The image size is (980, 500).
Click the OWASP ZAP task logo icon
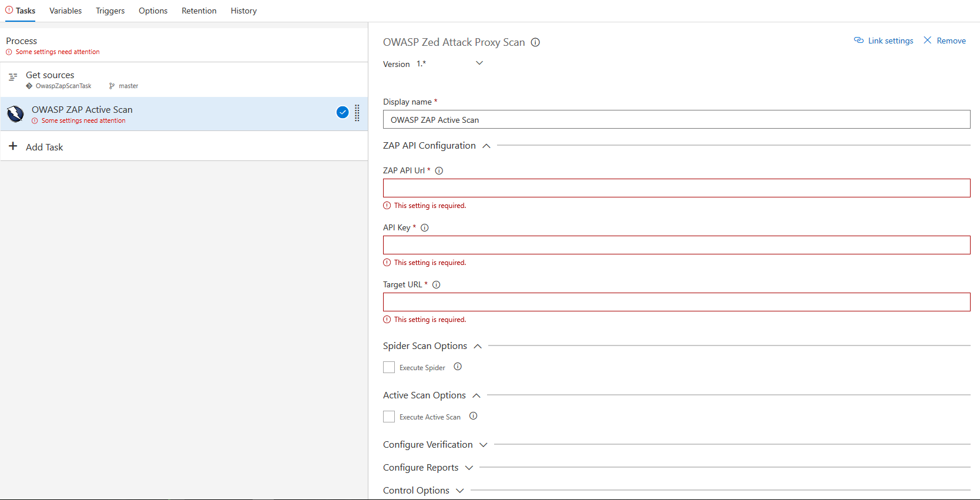[x=15, y=114]
